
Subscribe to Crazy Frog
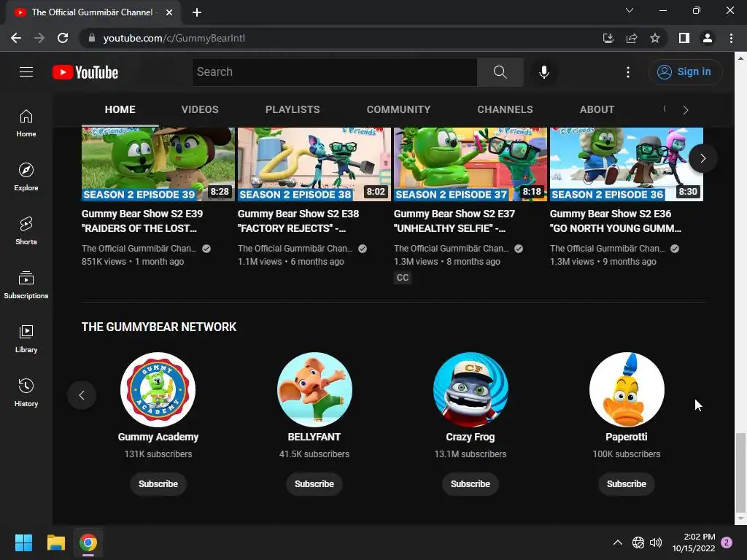[471, 484]
